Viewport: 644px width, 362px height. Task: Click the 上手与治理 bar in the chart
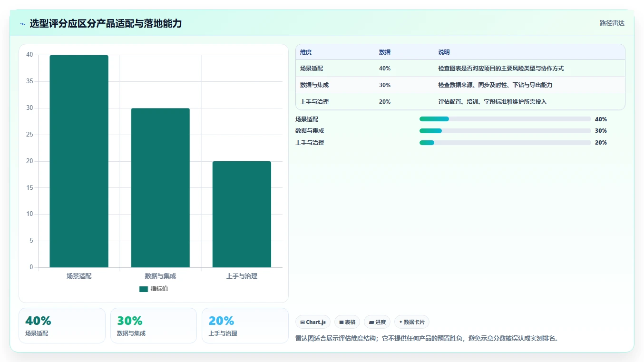(242, 215)
